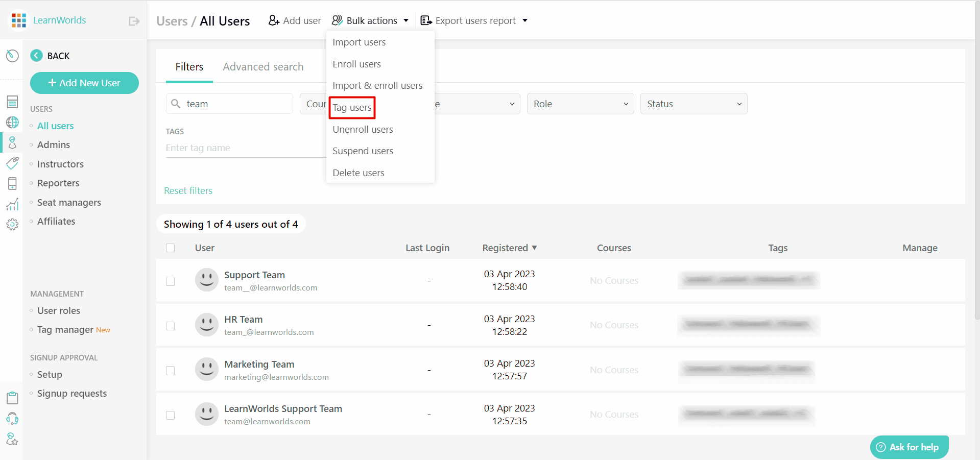Tick the checkbox next to Support Team

click(x=171, y=281)
